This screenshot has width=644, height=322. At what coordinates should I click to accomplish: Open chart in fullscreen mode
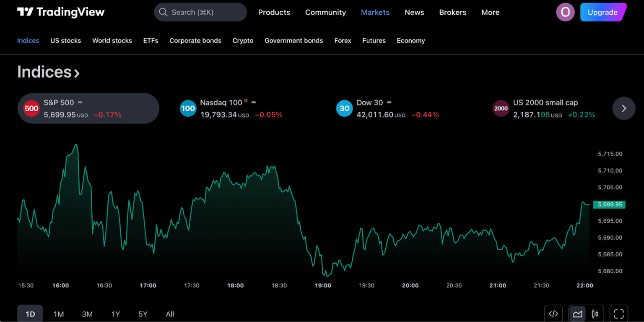618,314
